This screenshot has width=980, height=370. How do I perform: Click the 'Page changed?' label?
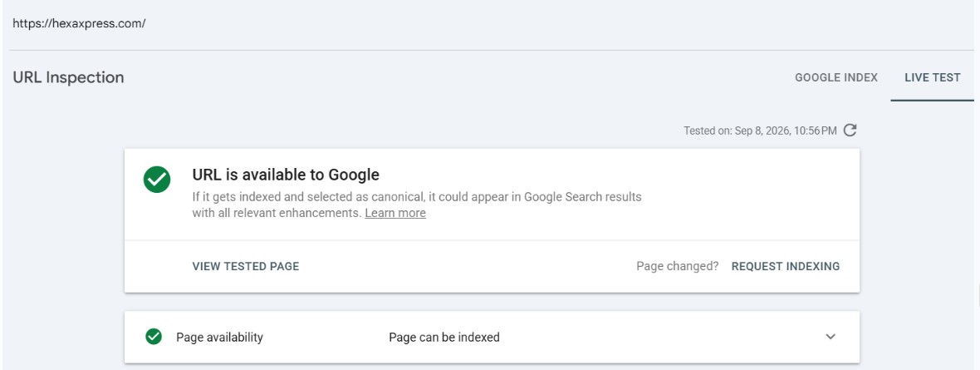point(678,266)
